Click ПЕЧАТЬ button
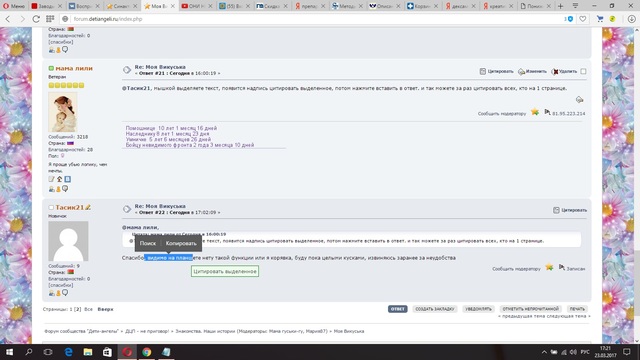This screenshot has height=360, width=640. 577,309
